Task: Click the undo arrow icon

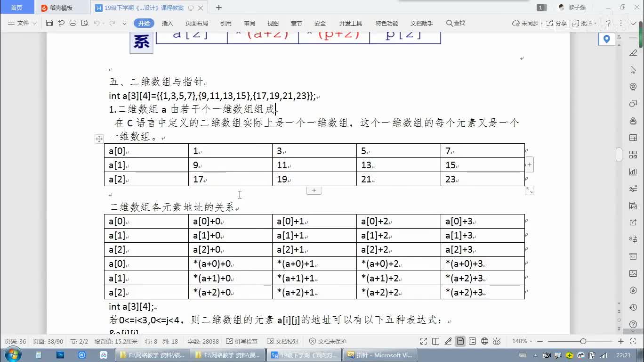Action: pyautogui.click(x=97, y=23)
